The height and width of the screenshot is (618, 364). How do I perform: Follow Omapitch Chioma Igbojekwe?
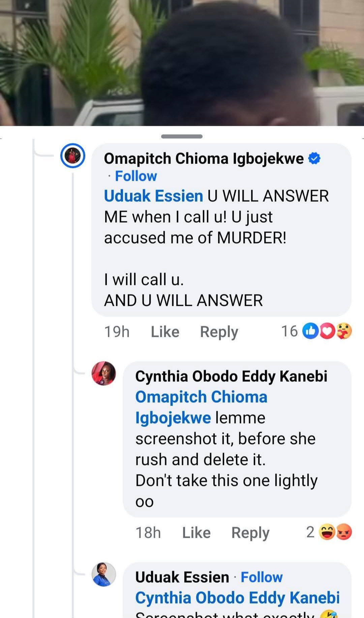(135, 176)
